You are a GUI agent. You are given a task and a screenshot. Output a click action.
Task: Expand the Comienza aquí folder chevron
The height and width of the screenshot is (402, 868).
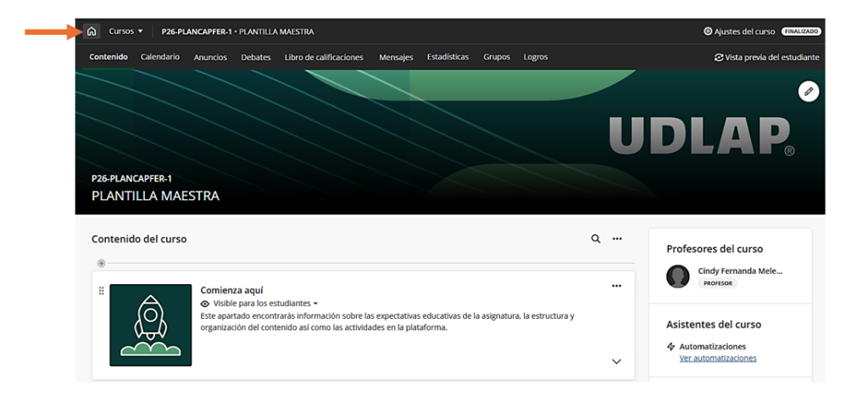616,361
